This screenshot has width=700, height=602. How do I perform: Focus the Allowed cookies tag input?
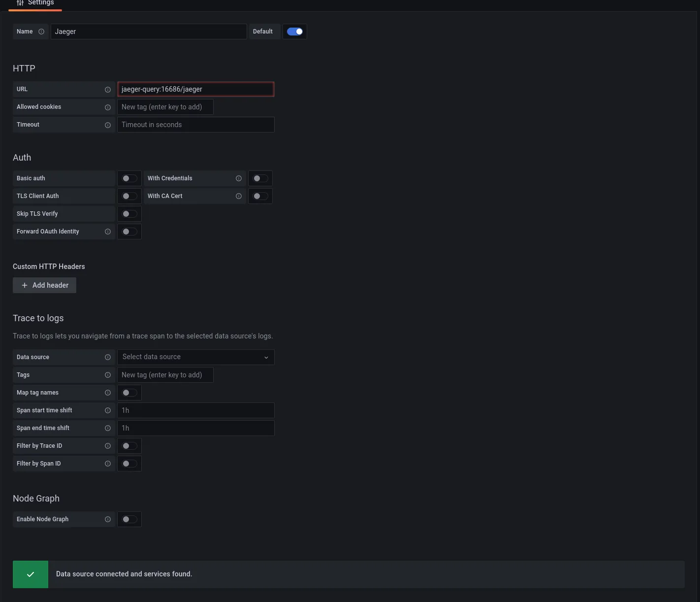click(165, 107)
